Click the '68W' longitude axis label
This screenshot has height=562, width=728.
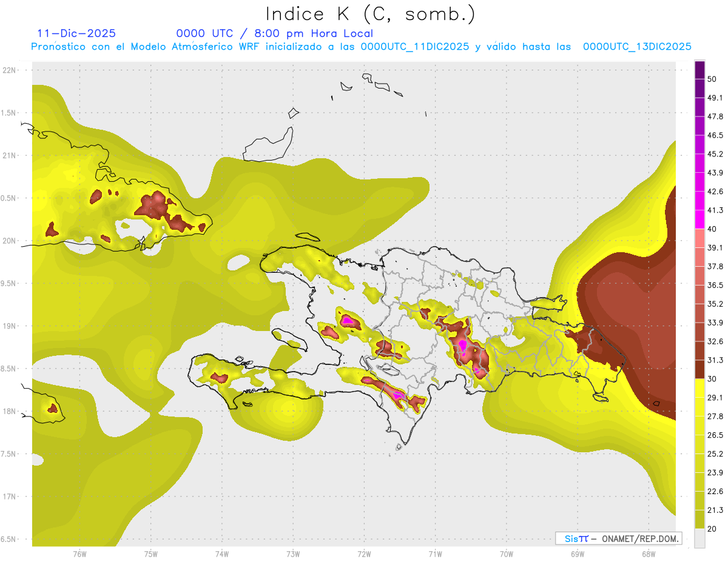[x=648, y=554]
